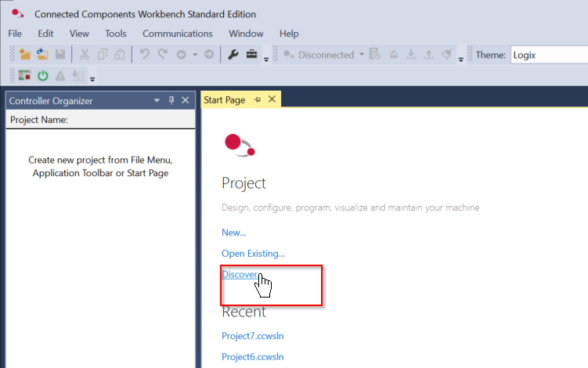588x368 pixels.
Task: Click the Cut scissors icon
Action: click(x=85, y=54)
